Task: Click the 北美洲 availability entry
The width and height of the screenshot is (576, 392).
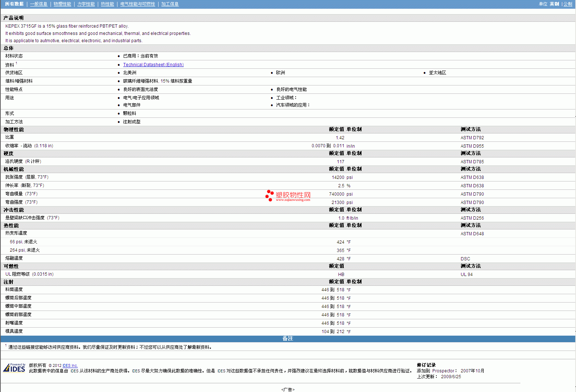Action: coord(129,73)
